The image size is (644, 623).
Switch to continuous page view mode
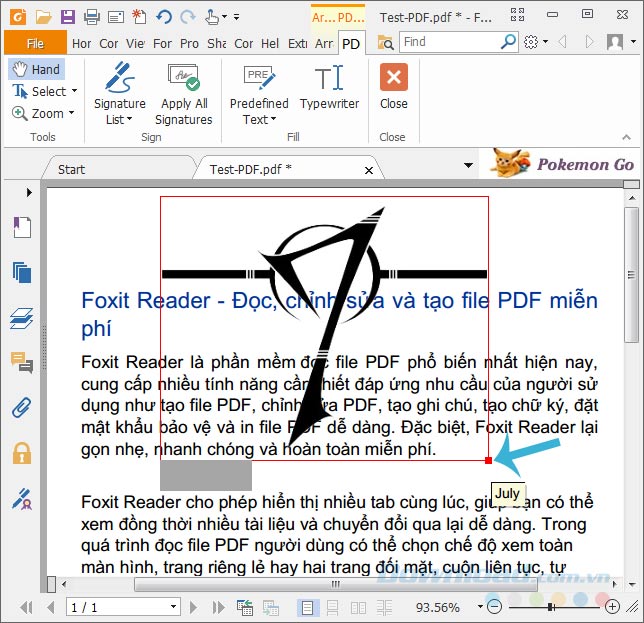point(333,607)
